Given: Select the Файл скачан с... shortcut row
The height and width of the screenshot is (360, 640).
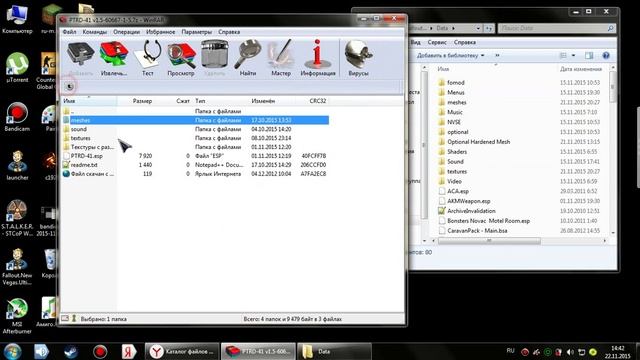Looking at the screenshot, I should coord(196,174).
